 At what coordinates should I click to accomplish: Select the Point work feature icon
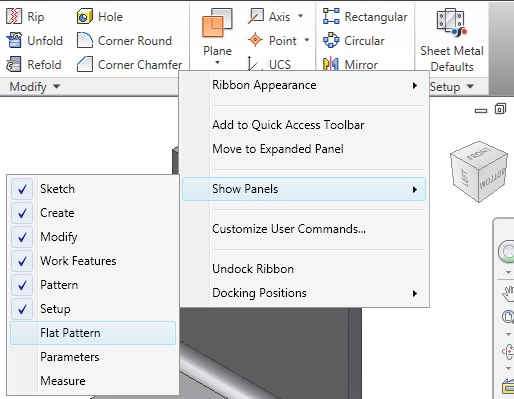click(x=256, y=40)
